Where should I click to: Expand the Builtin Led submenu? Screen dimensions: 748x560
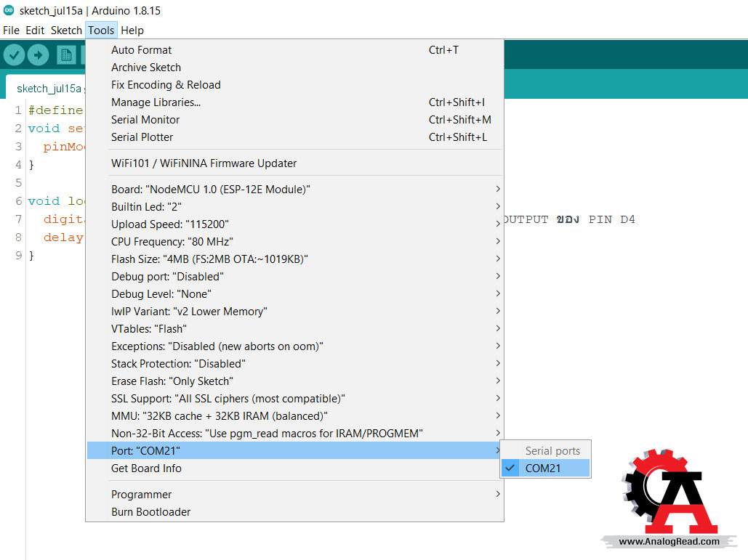(294, 207)
